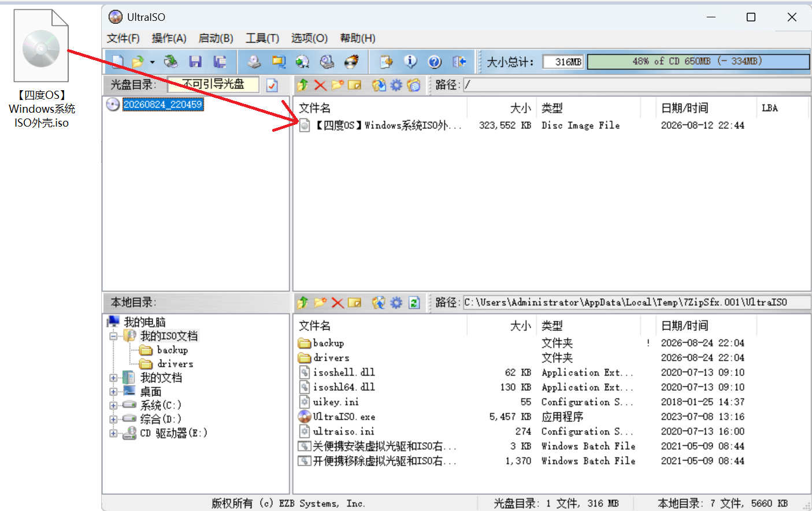Open dropdown arrow next to Open icon
812x511 pixels.
[152, 62]
